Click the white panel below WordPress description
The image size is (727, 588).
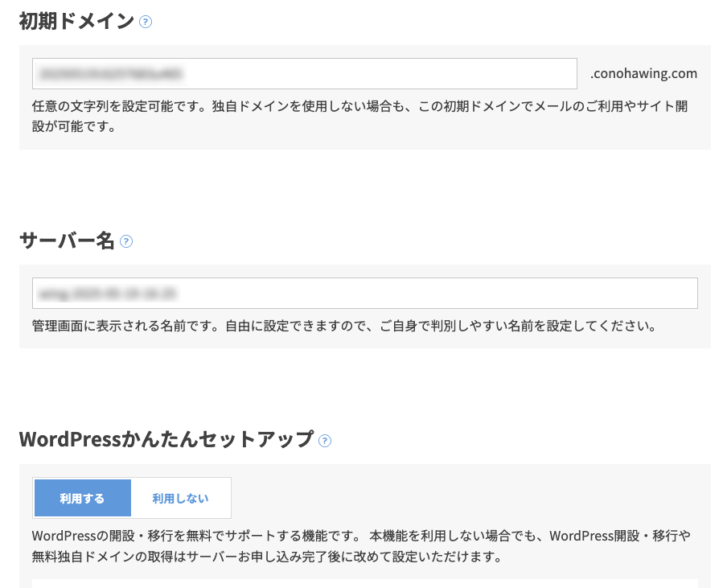coord(365,583)
